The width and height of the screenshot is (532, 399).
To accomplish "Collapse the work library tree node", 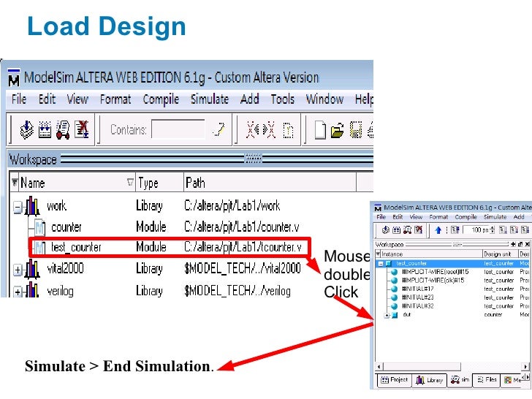I will (18, 207).
